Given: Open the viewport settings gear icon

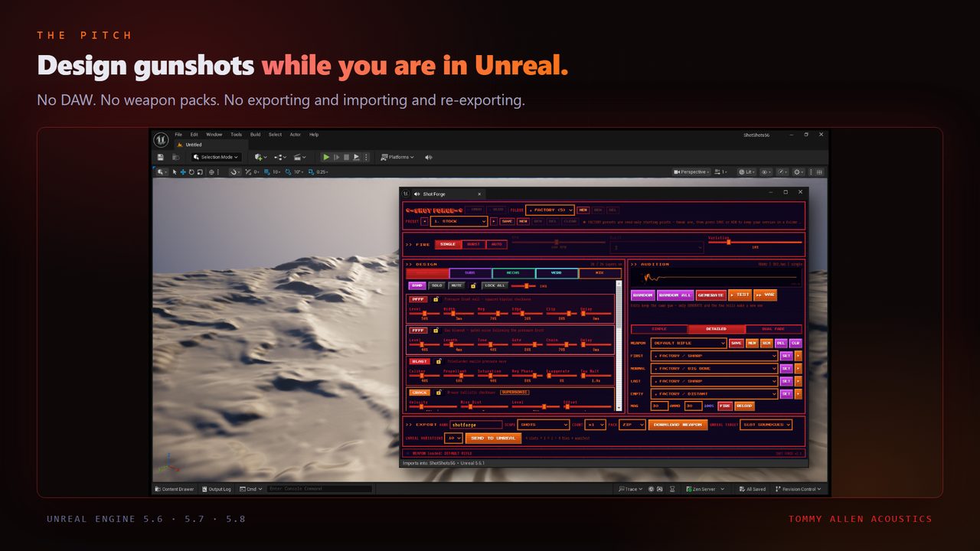Looking at the screenshot, I should [799, 172].
